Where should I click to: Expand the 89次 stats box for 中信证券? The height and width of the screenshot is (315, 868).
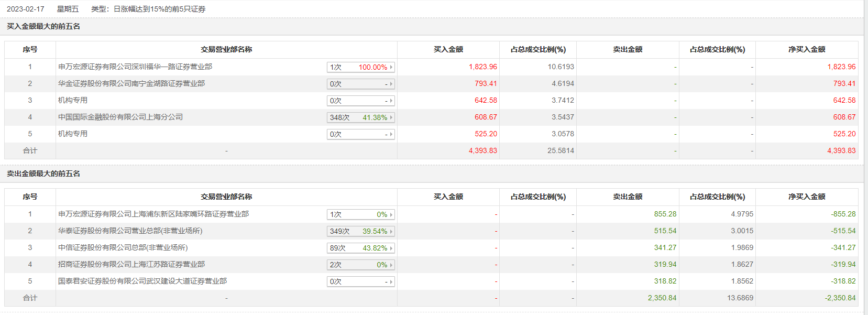(x=360, y=248)
